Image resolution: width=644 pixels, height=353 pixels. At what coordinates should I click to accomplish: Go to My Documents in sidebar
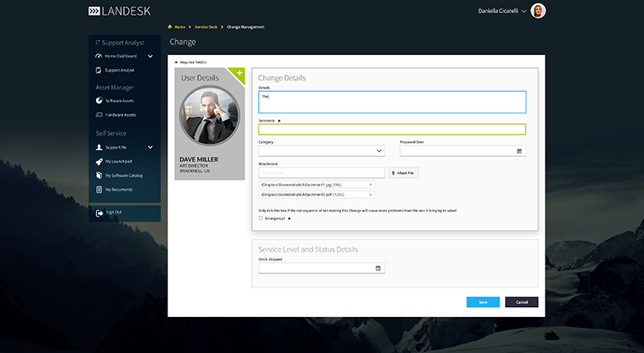click(118, 190)
